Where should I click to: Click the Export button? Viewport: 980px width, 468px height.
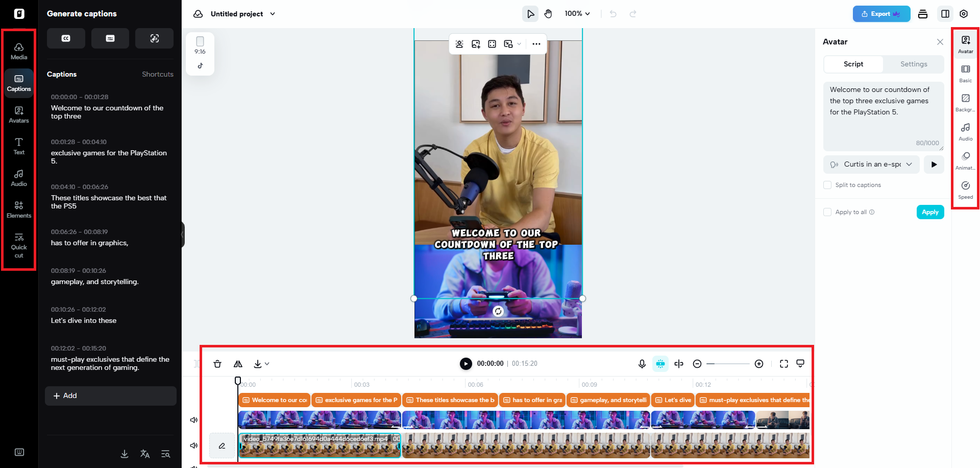point(881,14)
